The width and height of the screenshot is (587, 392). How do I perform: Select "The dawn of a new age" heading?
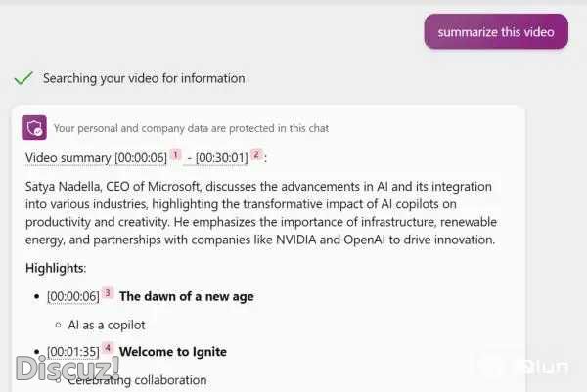point(187,296)
